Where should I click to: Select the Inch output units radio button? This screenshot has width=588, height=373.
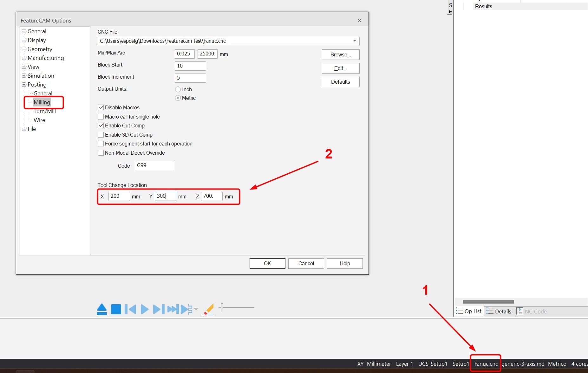click(x=178, y=89)
